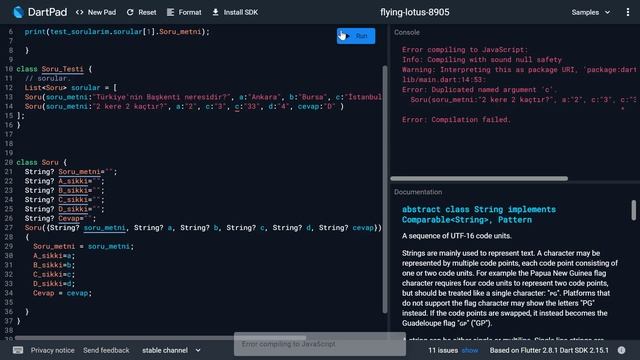Show the issues list
This screenshot has height=360, width=640.
coord(470,350)
